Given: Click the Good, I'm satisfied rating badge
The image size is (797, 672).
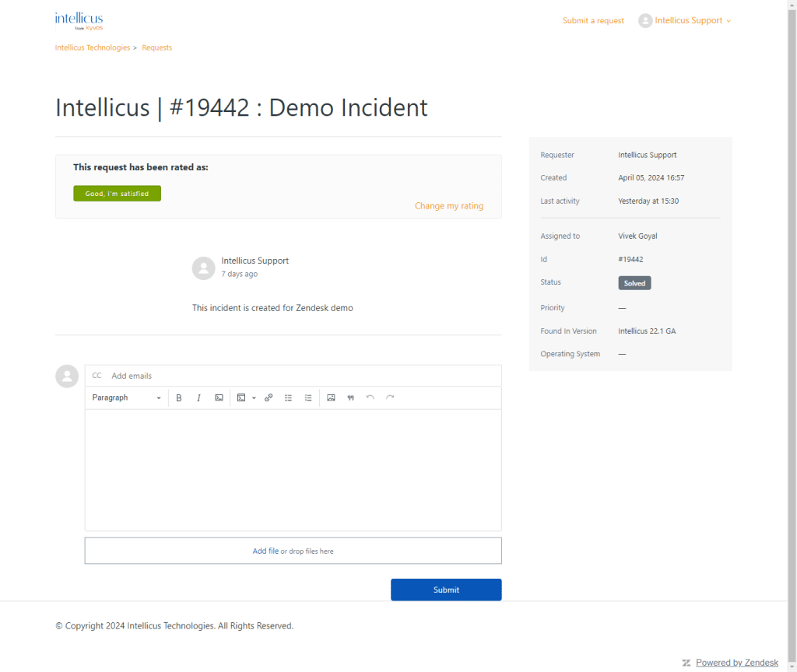Looking at the screenshot, I should [117, 194].
